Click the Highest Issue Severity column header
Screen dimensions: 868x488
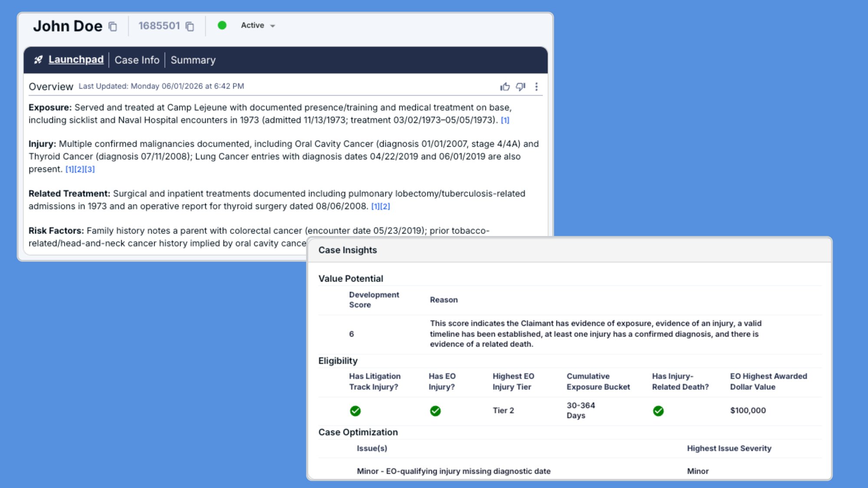(729, 449)
